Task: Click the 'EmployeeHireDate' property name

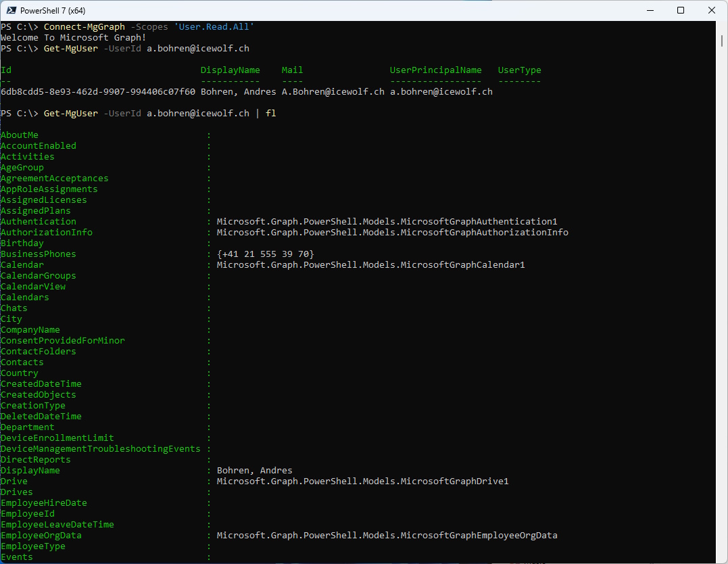Action: 44,503
